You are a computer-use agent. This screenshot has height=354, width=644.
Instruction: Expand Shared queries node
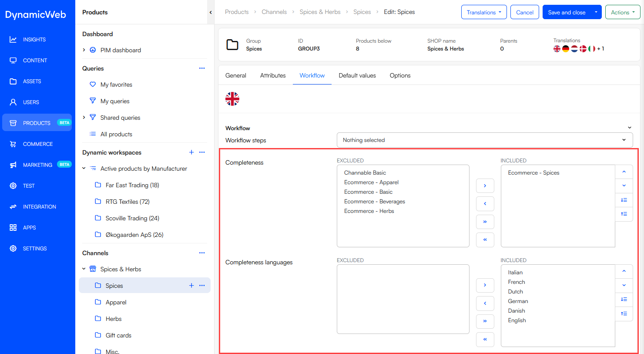(84, 118)
